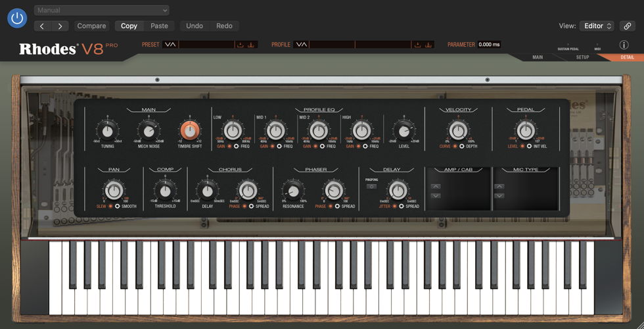This screenshot has width=644, height=329.
Task: Click the Rhodes V8 PRO logo
Action: tap(68, 49)
